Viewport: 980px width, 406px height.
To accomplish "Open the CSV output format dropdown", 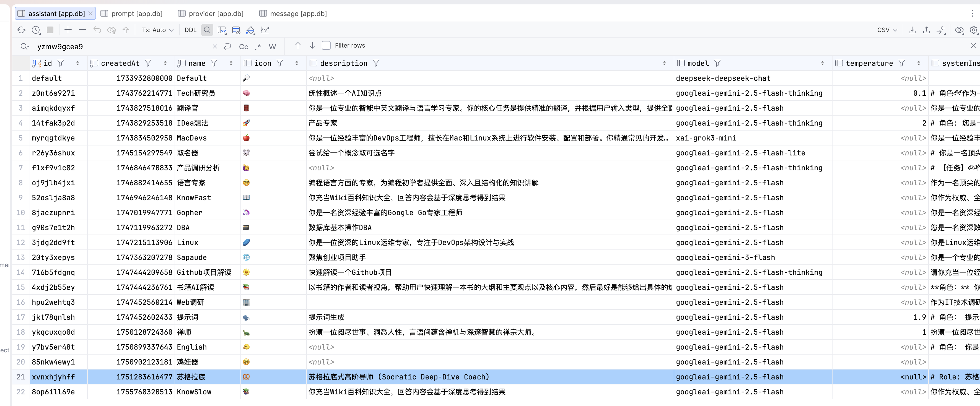I will (887, 30).
